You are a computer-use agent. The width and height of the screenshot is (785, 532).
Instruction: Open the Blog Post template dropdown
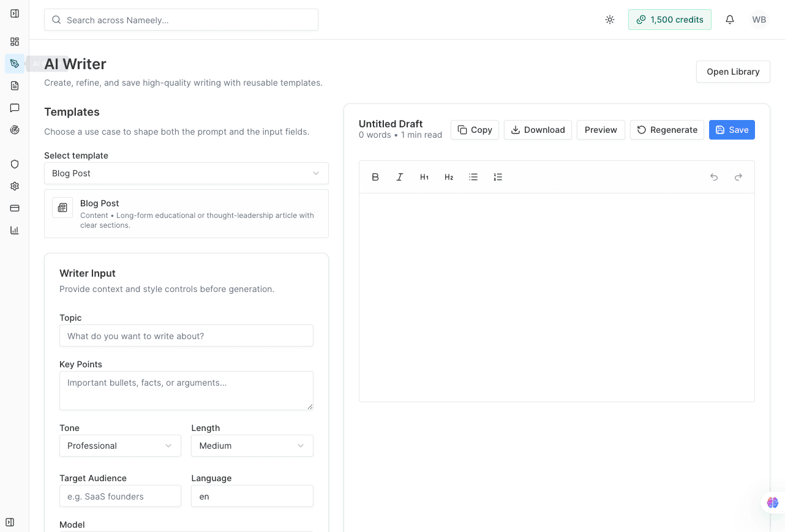point(186,173)
